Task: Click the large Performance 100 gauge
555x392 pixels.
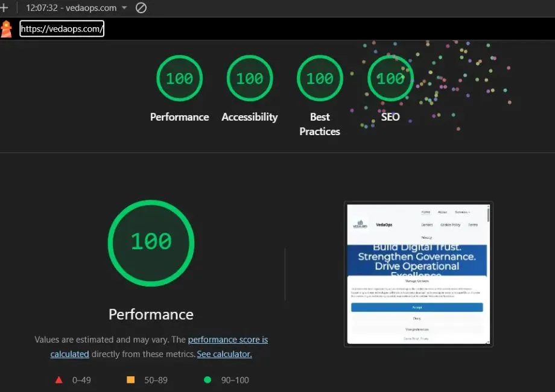Action: coord(151,243)
